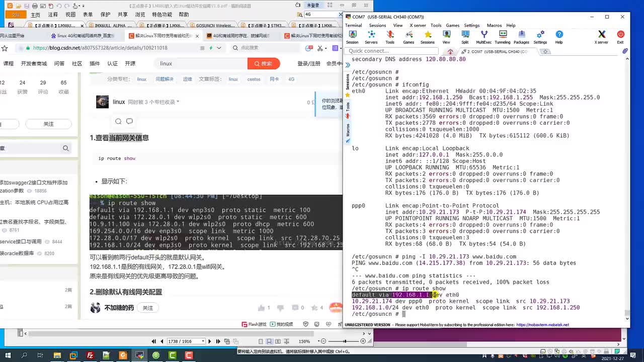Open the Packages toolbar icon
Screen dimensions: 644x362
pos(521,37)
